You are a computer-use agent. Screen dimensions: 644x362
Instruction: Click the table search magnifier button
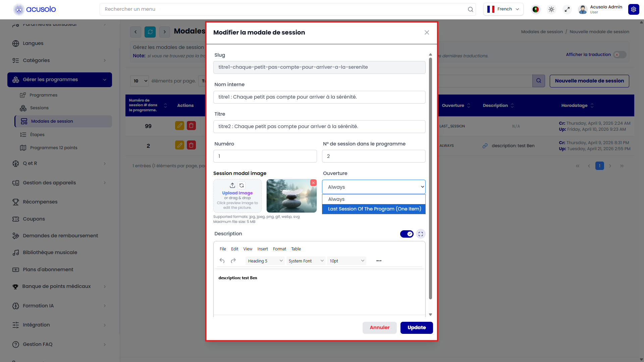(x=539, y=81)
